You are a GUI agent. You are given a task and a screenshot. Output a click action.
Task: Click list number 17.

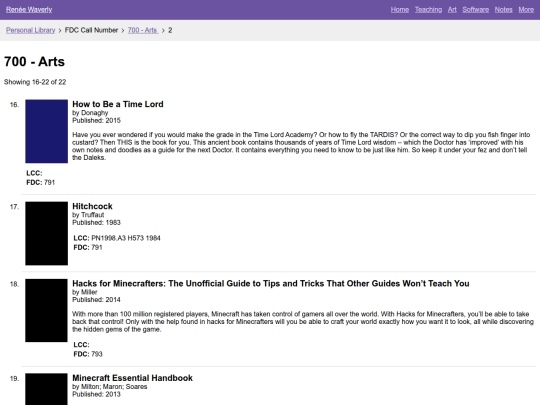pyautogui.click(x=14, y=207)
